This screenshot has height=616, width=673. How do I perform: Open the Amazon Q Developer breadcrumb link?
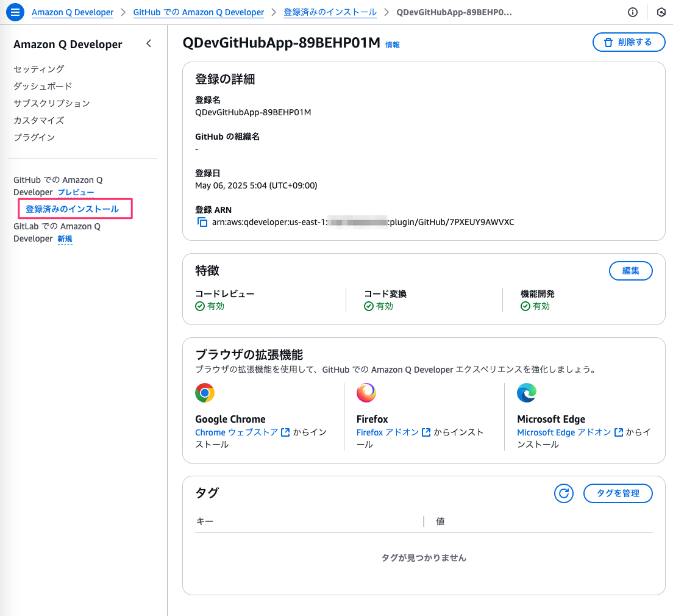[x=73, y=12]
